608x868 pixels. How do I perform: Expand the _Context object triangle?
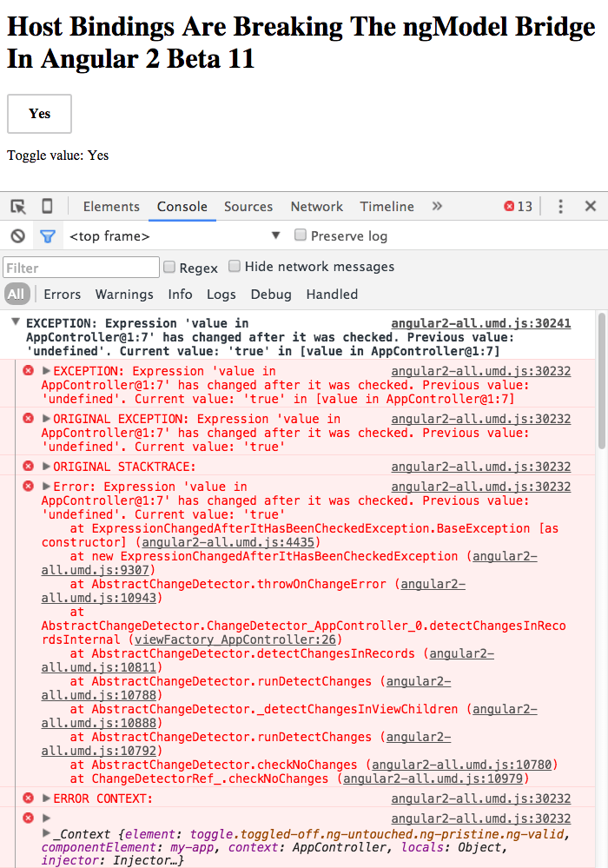coord(47,833)
